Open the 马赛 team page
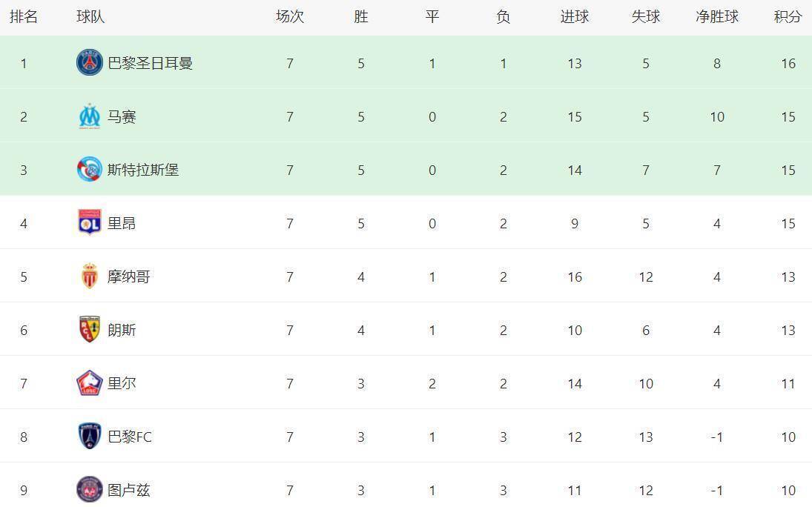812x507 pixels. tap(122, 116)
